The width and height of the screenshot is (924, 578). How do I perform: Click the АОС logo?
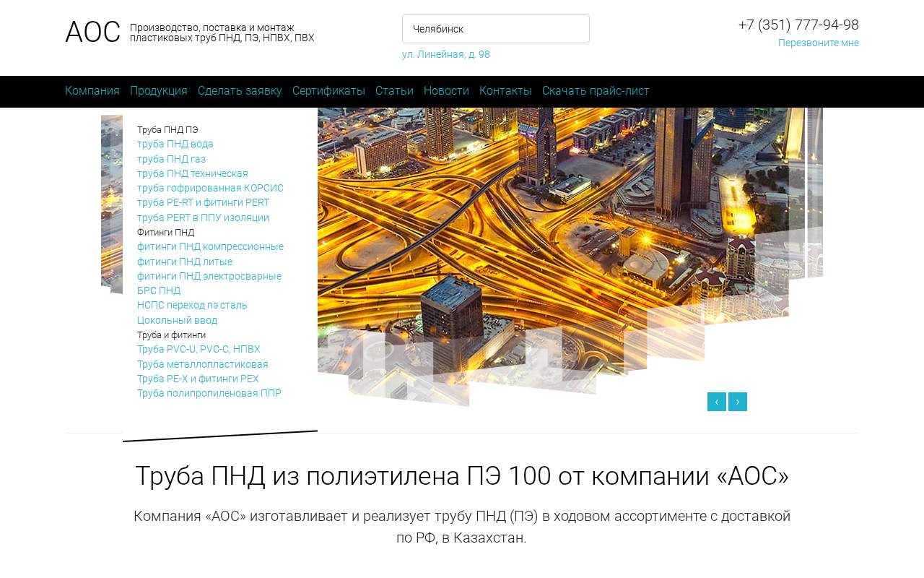pos(92,33)
